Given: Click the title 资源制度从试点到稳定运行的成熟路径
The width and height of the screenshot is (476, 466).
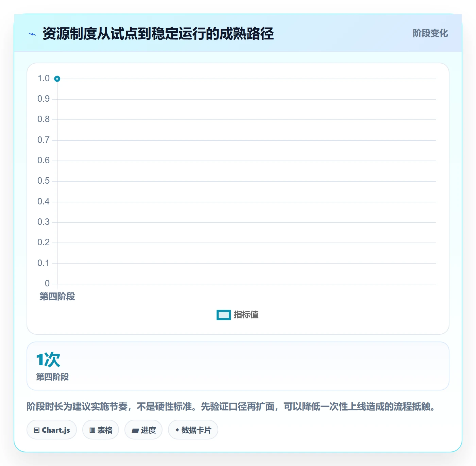Looking at the screenshot, I should point(158,34).
